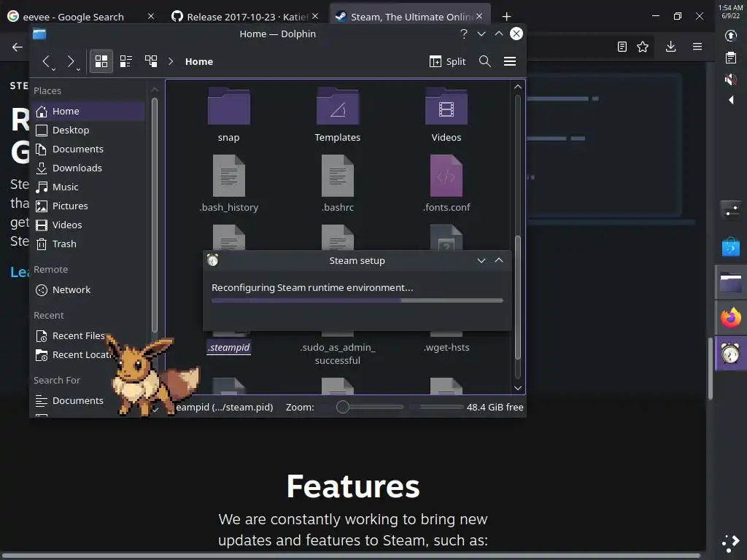The width and height of the screenshot is (747, 560).
Task: Select the snap folder icon
Action: [x=228, y=106]
